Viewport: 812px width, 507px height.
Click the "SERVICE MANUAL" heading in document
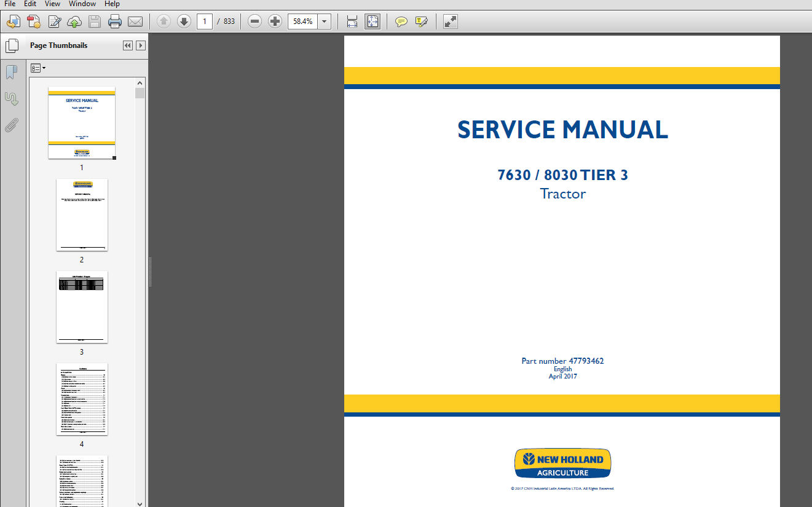pyautogui.click(x=562, y=130)
